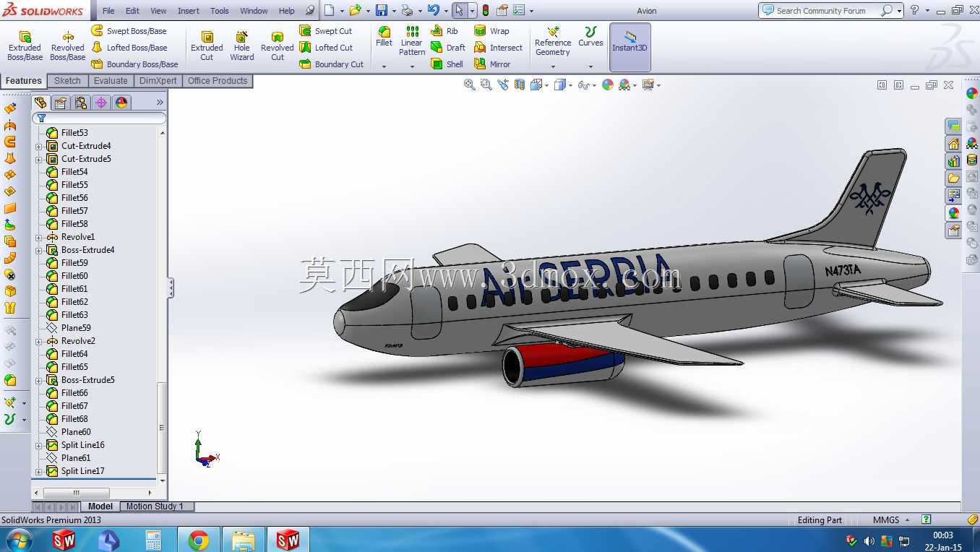Expand the Split Line16 feature node
The width and height of the screenshot is (980, 552).
[39, 445]
